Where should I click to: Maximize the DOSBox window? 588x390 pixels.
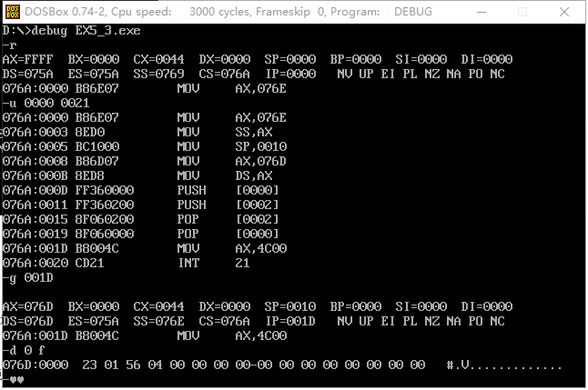(x=522, y=12)
